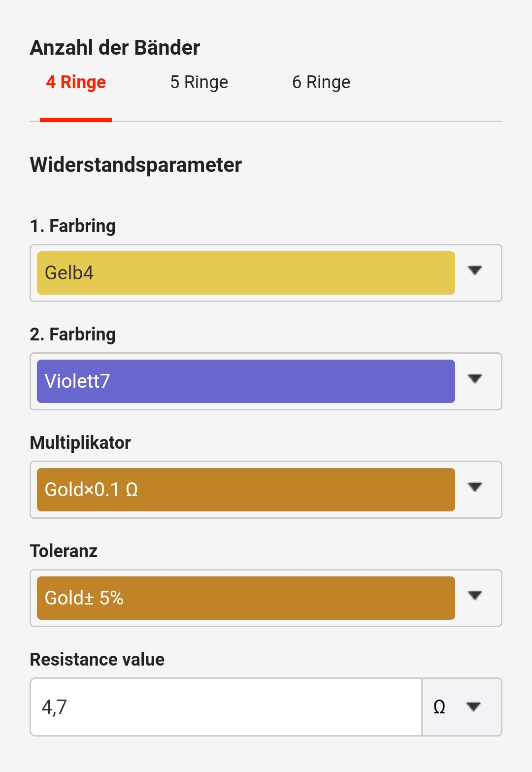Open the Multiplikator dropdown arrow

(475, 487)
